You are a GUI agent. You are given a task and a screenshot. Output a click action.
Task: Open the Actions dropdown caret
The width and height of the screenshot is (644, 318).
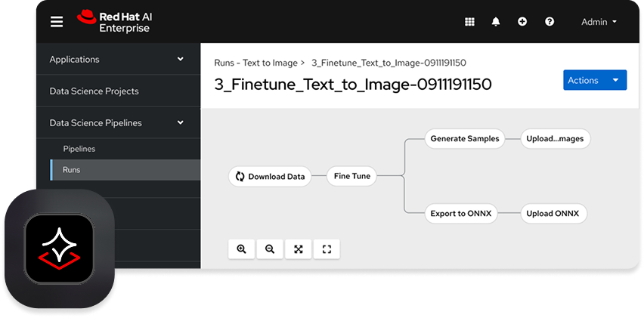coord(615,80)
